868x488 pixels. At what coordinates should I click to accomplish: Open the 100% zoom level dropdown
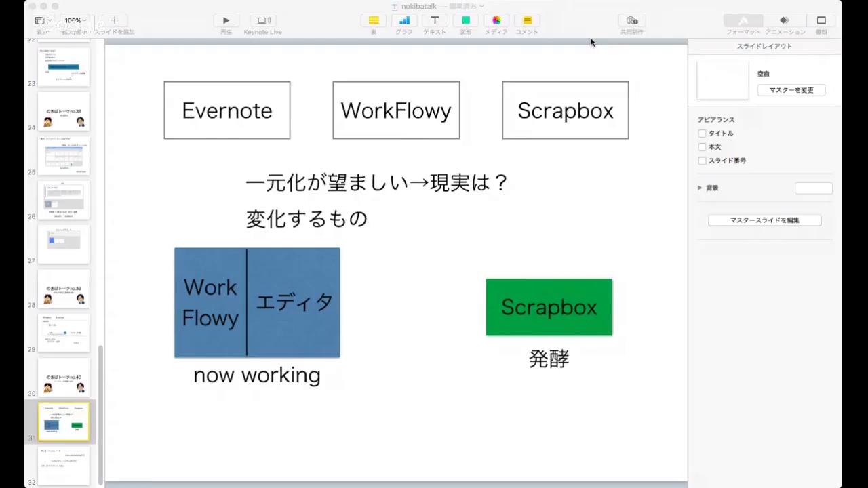tap(75, 21)
